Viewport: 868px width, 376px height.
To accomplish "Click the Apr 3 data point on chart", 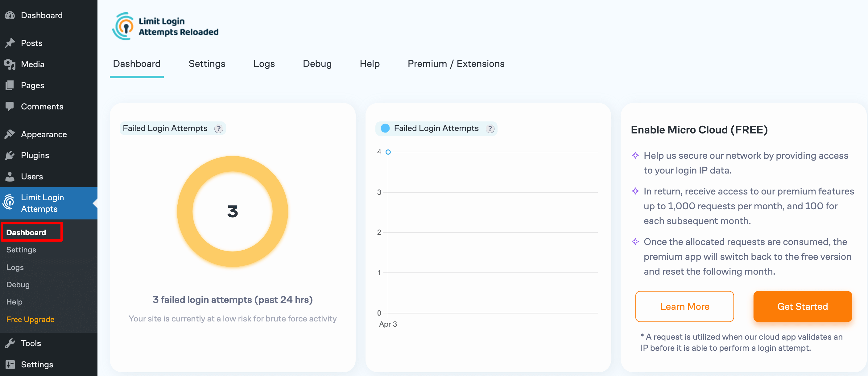I will click(x=388, y=152).
